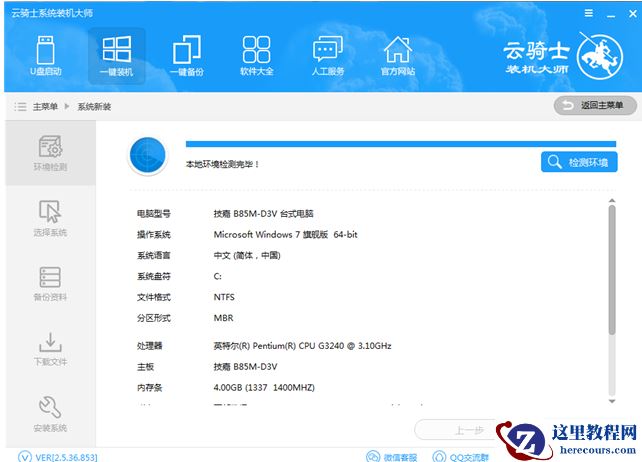Click the 主板 value 技嘉 B85M-D3V

tap(245, 367)
